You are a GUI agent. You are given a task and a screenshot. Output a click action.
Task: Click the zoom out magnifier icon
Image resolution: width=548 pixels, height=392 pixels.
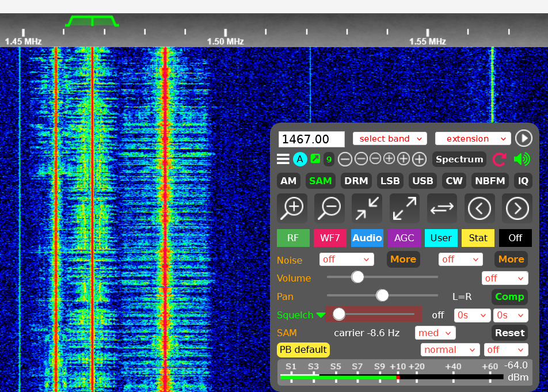[329, 208]
